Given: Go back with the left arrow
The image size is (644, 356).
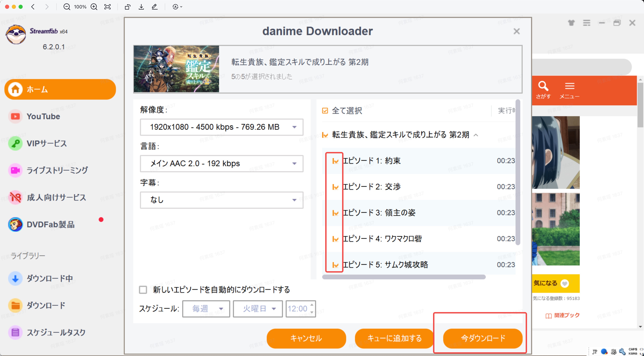Looking at the screenshot, I should click(x=33, y=7).
